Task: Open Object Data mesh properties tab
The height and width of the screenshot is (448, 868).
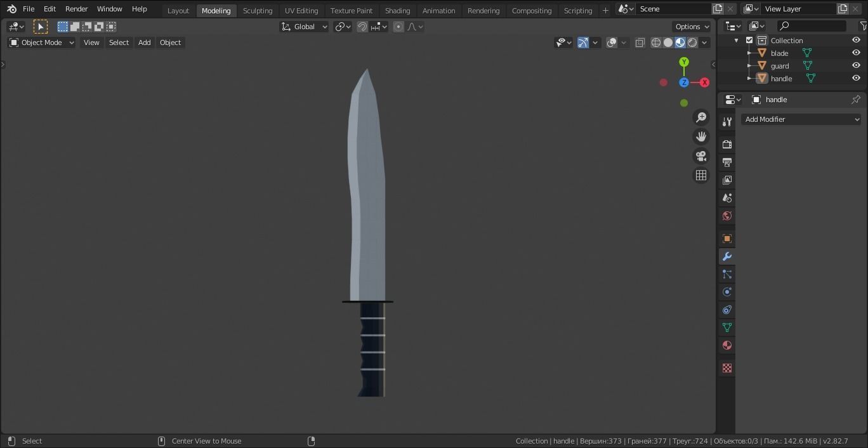Action: click(727, 327)
